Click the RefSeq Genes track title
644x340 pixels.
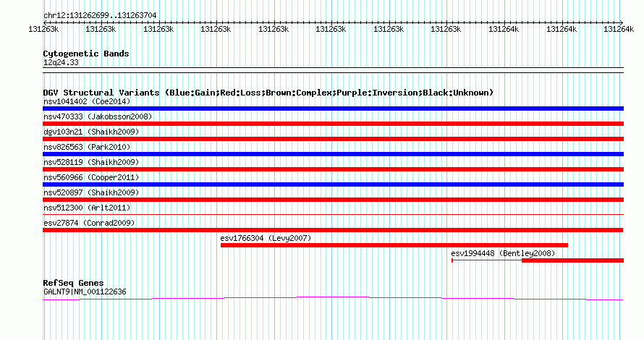[x=73, y=283]
